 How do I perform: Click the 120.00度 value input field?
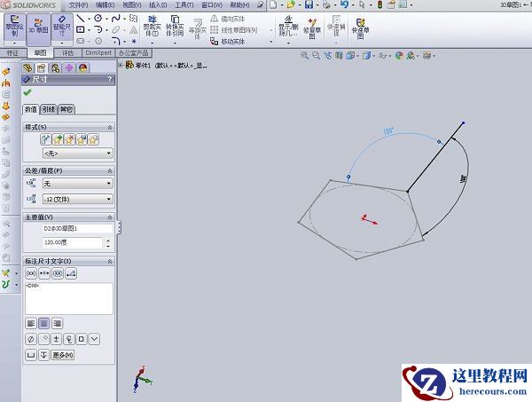tap(75, 242)
